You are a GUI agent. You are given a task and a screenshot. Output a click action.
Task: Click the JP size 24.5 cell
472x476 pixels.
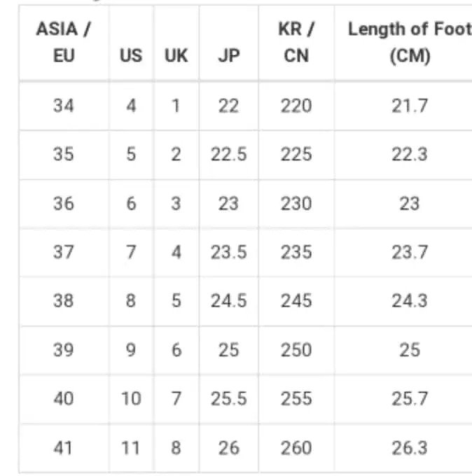(228, 300)
